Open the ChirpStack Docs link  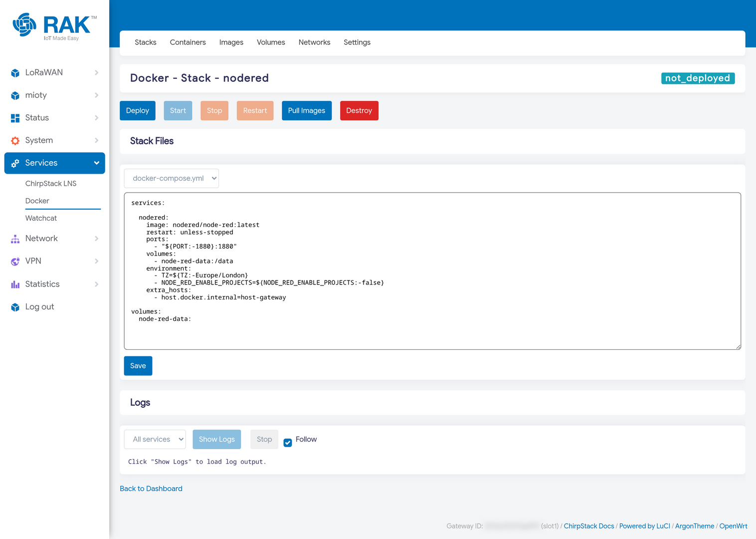[x=589, y=526]
